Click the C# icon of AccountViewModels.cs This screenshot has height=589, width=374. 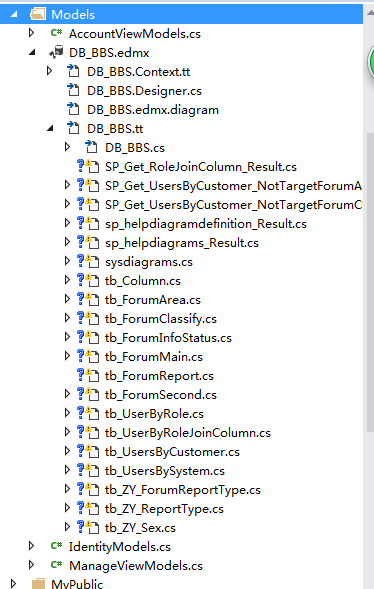tap(56, 33)
